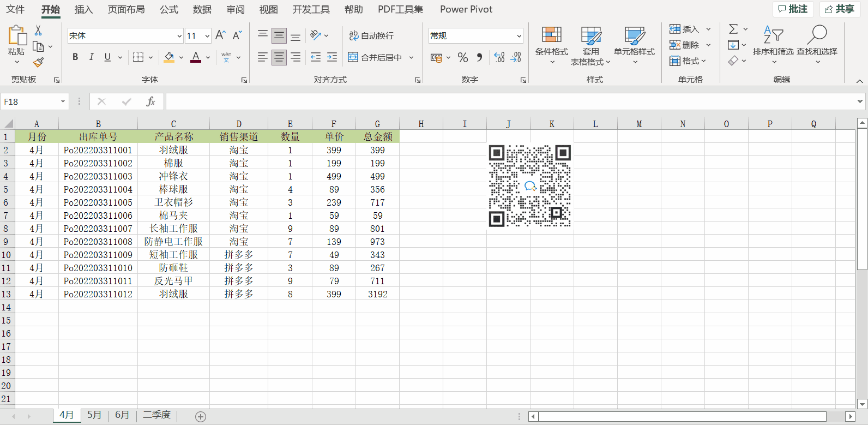Open the 插入 (Insert) ribbon tab
The image size is (868, 425).
point(83,9)
